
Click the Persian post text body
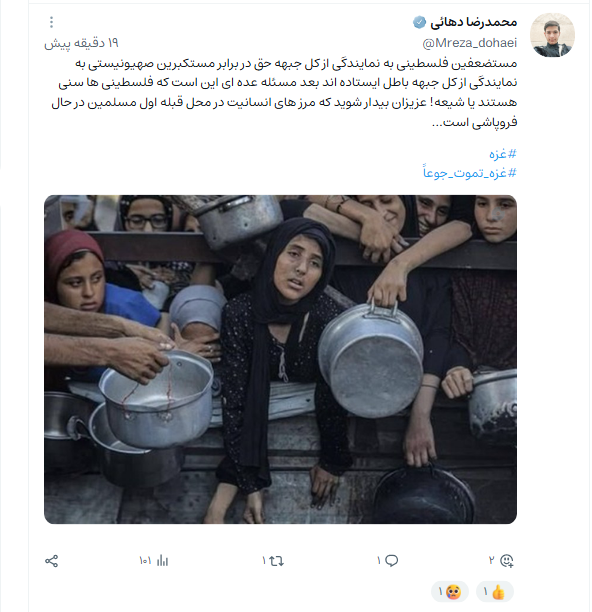(x=284, y=93)
